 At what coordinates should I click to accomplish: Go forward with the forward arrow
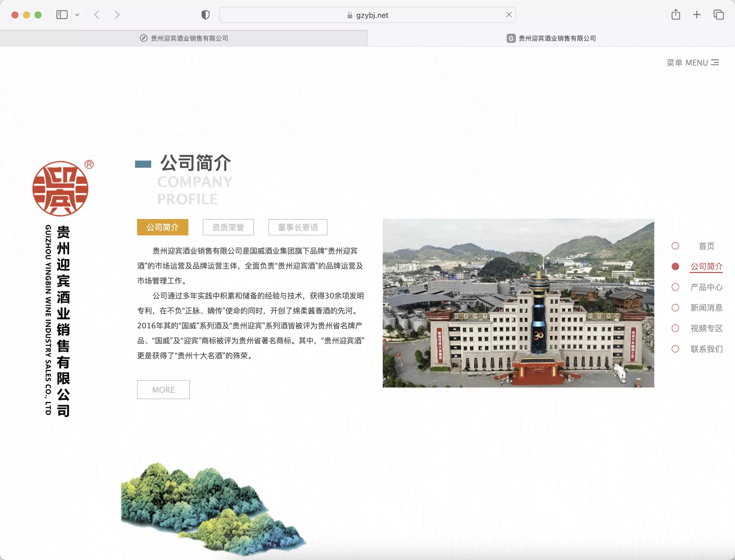point(117,15)
